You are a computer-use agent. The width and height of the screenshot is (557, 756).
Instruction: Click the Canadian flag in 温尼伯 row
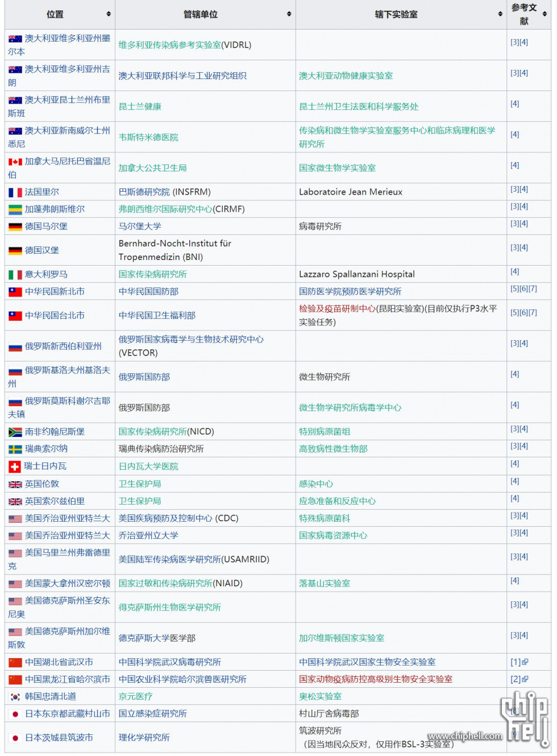pyautogui.click(x=15, y=162)
